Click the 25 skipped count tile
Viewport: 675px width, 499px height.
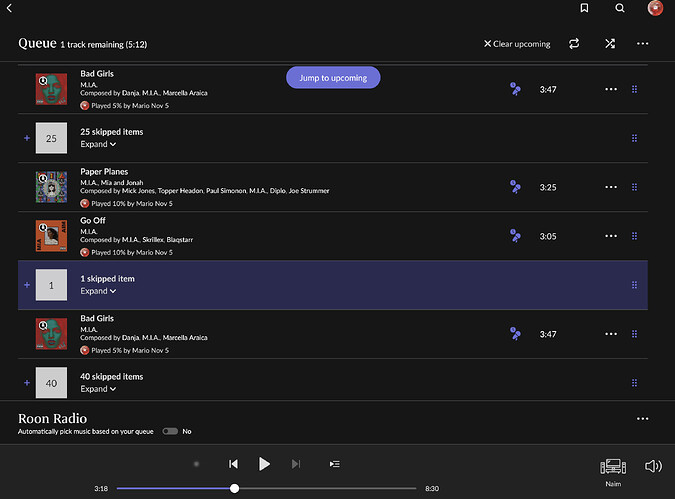point(51,138)
